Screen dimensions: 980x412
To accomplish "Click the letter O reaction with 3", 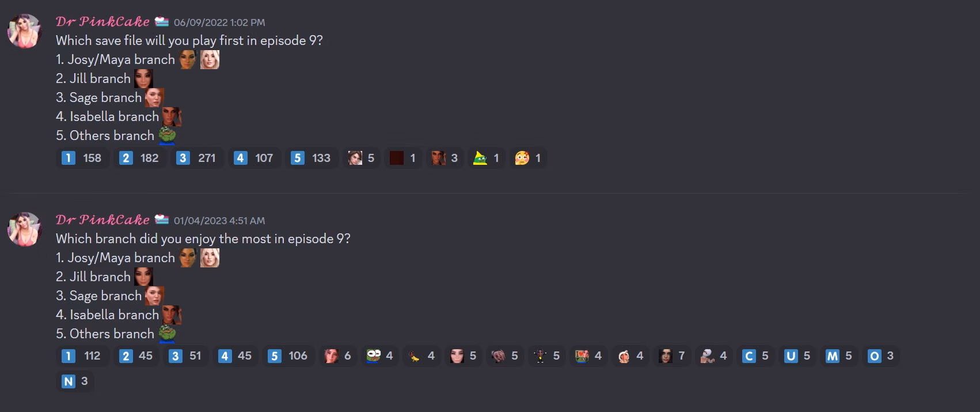I will click(881, 356).
